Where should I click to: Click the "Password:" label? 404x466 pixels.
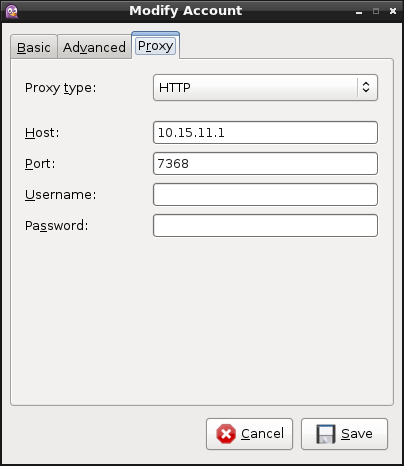click(x=57, y=226)
